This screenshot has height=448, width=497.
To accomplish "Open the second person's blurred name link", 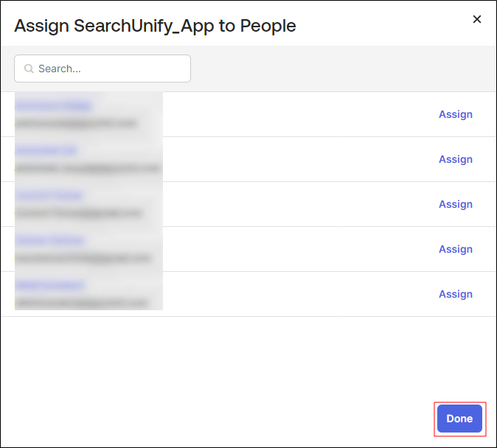I will pos(46,150).
